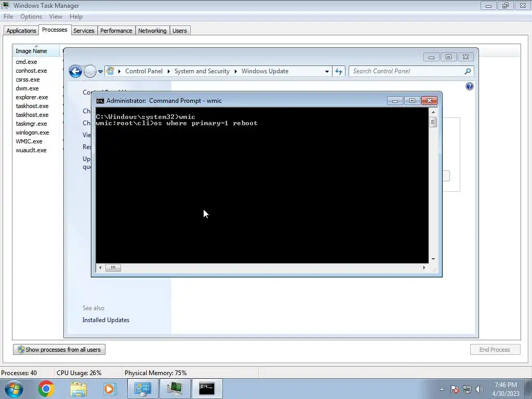Refresh the Windows Update page
The image size is (532, 399).
pyautogui.click(x=339, y=71)
